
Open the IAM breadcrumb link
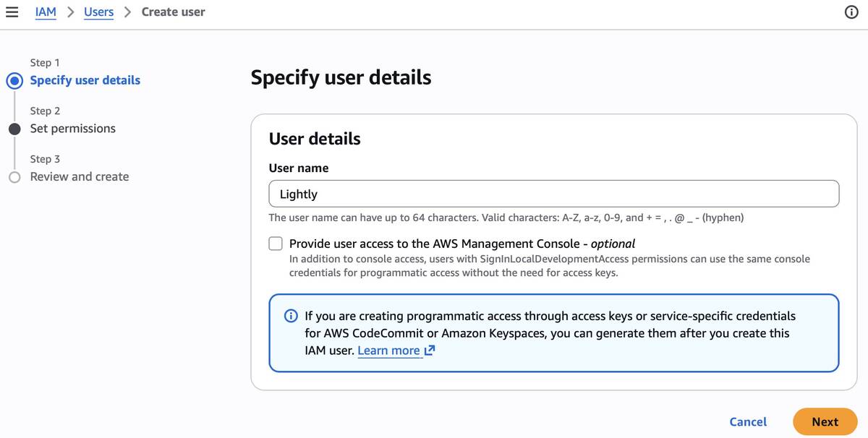46,12
